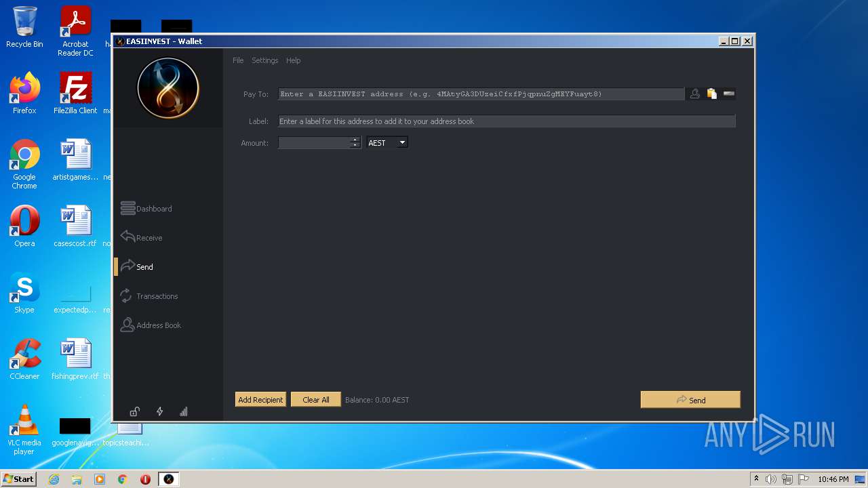Click the Add Recipient button
Image resolution: width=868 pixels, height=488 pixels.
pos(260,400)
